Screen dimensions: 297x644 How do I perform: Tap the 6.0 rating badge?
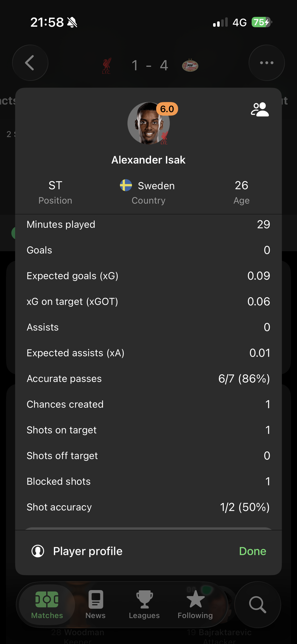coord(167,109)
